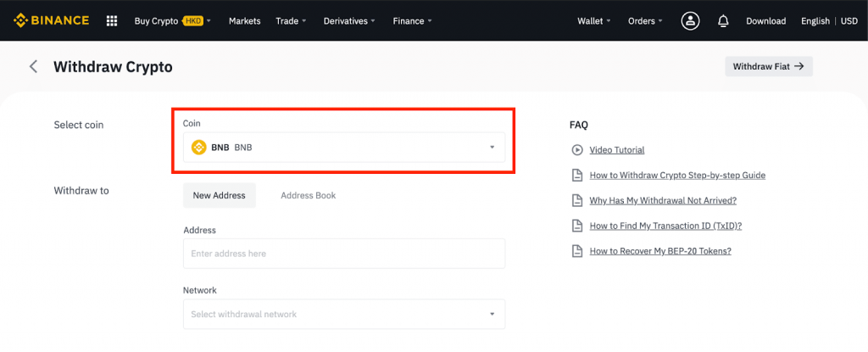Open the Orders dropdown

point(645,21)
